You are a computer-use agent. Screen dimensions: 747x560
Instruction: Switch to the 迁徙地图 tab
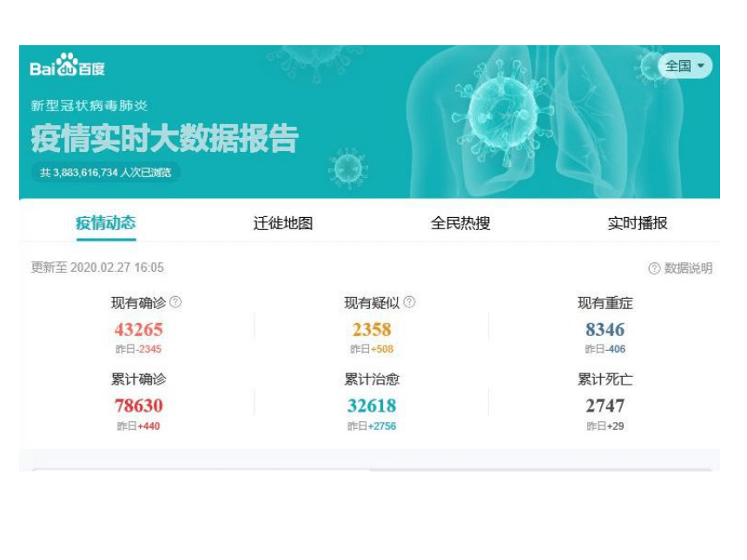[283, 223]
